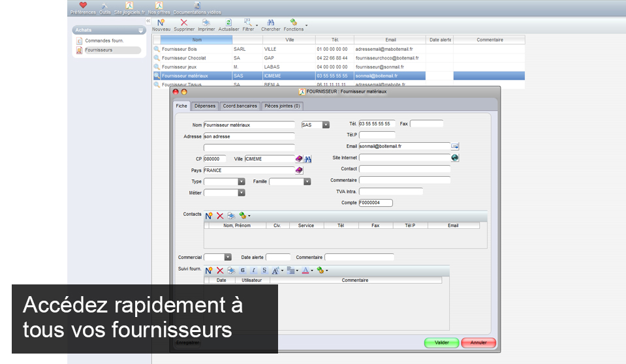Click the Tél. field in supplier form
Image resolution: width=626 pixels, height=364 pixels.
coord(377,124)
